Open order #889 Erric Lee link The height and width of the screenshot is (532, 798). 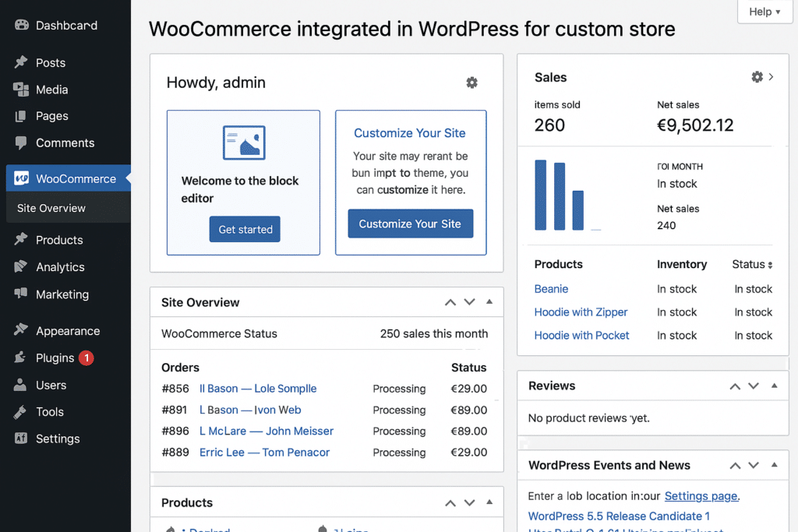pyautogui.click(x=265, y=453)
